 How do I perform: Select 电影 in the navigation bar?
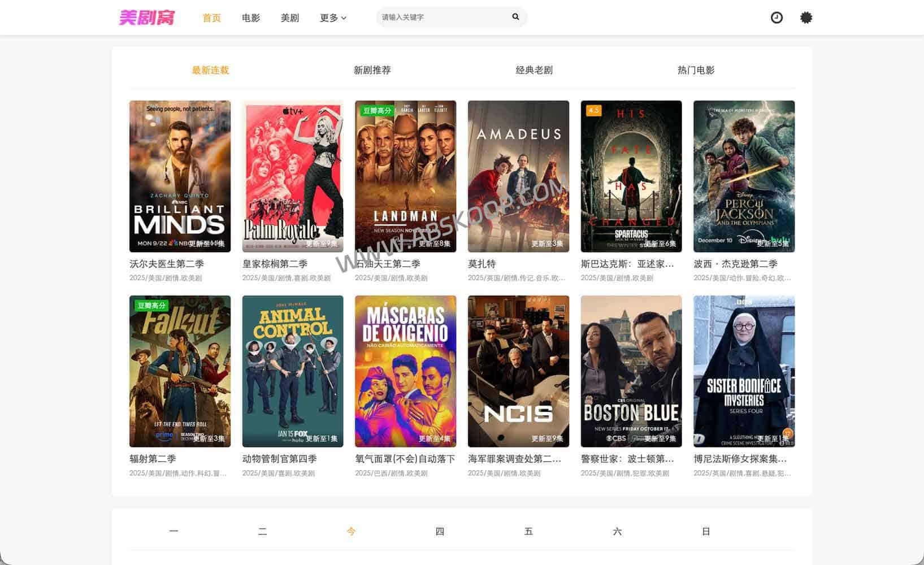250,18
